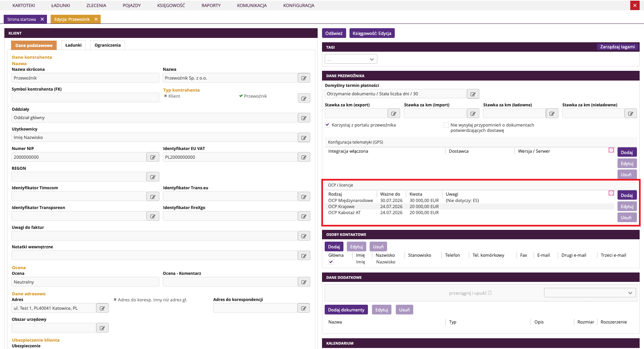
Task: Close the window with red X
Action: [x=635, y=5]
